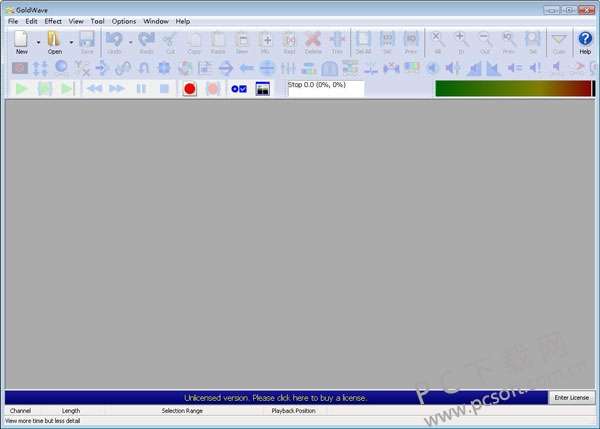Click the chain-link effect icon
Image resolution: width=600 pixels, height=429 pixels.
point(123,68)
